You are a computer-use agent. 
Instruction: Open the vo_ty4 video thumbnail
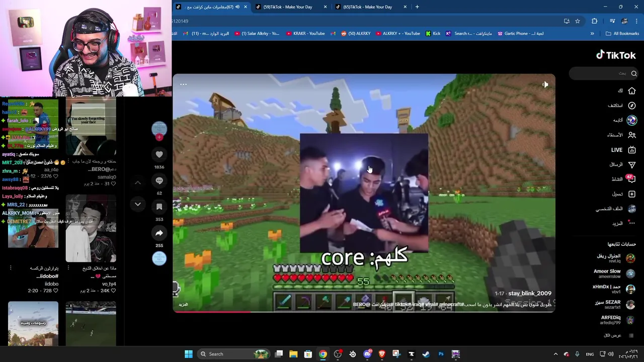[x=91, y=229]
